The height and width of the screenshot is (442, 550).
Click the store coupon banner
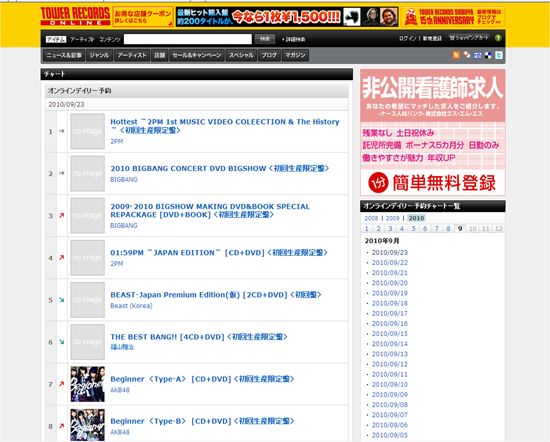143,17
